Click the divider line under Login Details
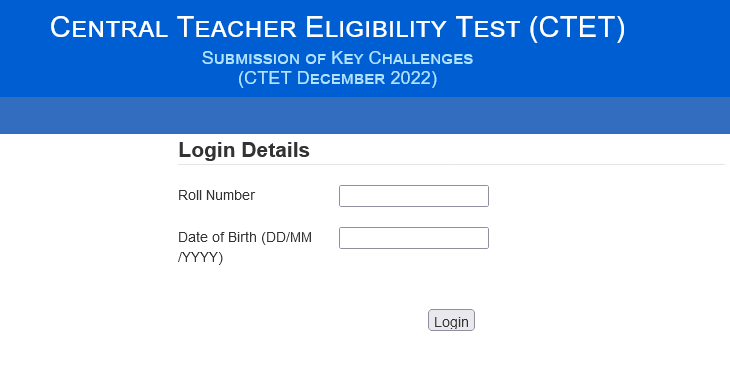This screenshot has width=730, height=384. click(x=451, y=164)
